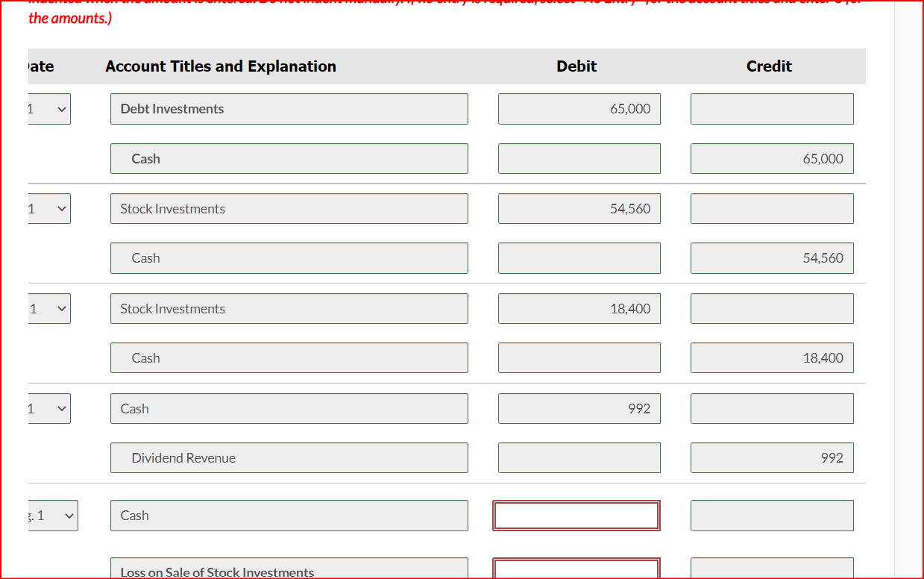Open the date dropdown for the Debt Investments entry
The image size is (924, 579).
pyautogui.click(x=47, y=108)
